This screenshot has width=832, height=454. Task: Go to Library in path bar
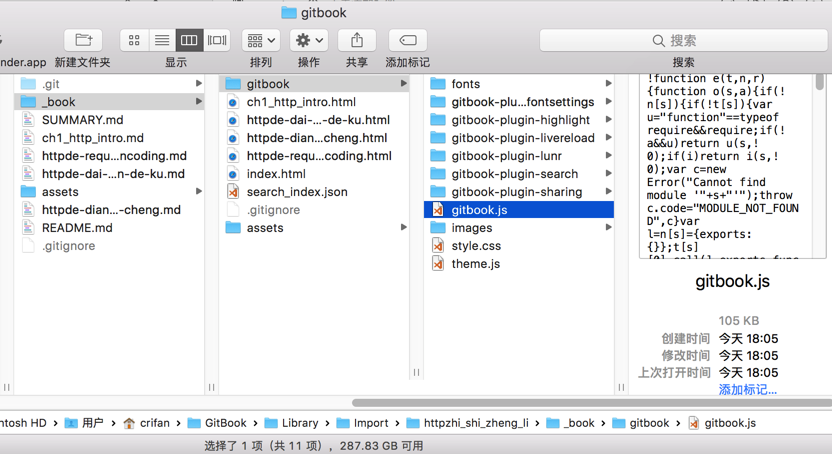(291, 423)
